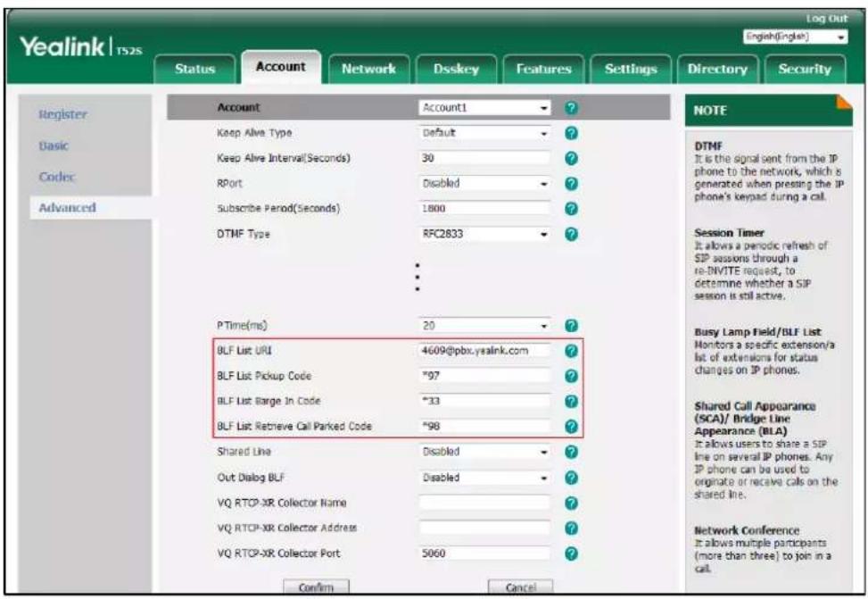Switch to the Settings tab
This screenshot has height=599, width=868.
tap(631, 70)
